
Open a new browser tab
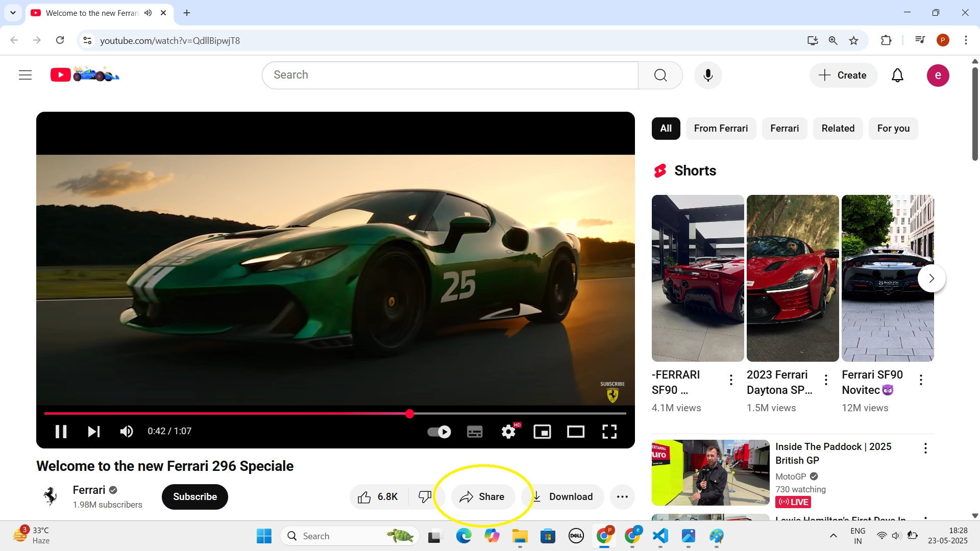point(187,13)
